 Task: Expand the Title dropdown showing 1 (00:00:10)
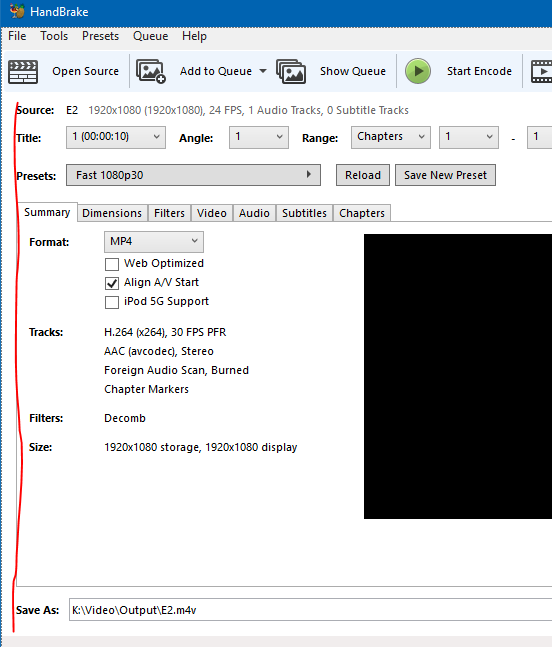point(116,137)
